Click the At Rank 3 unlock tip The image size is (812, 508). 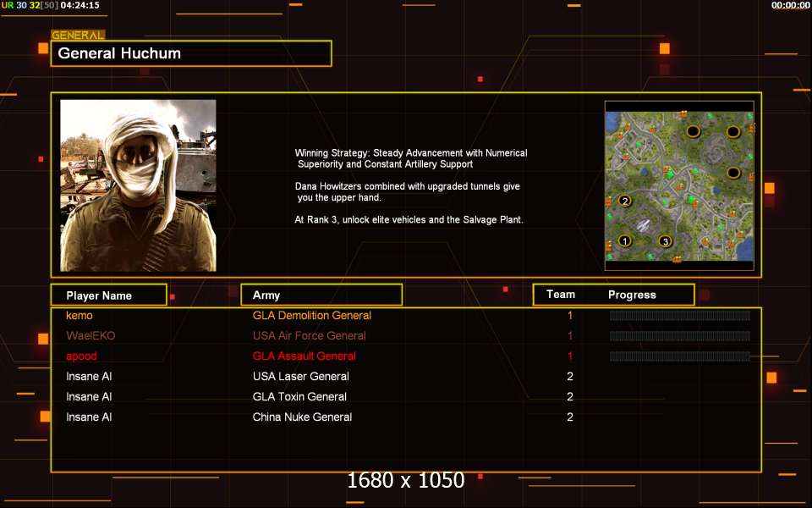pyautogui.click(x=409, y=220)
